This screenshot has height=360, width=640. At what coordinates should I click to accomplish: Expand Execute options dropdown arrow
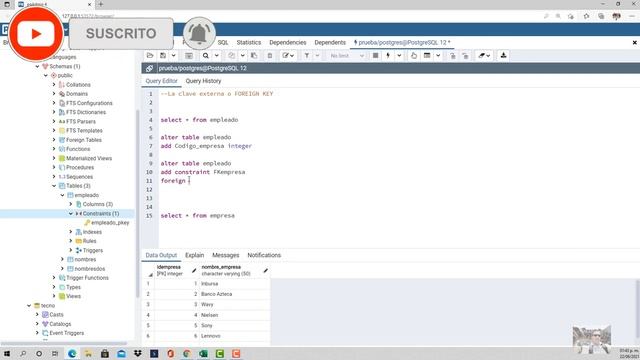point(399,56)
